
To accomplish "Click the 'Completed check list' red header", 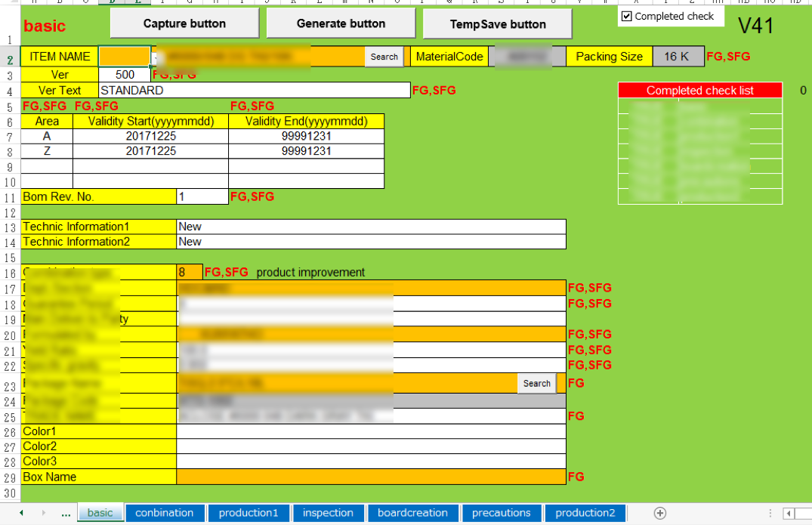I will (x=699, y=91).
